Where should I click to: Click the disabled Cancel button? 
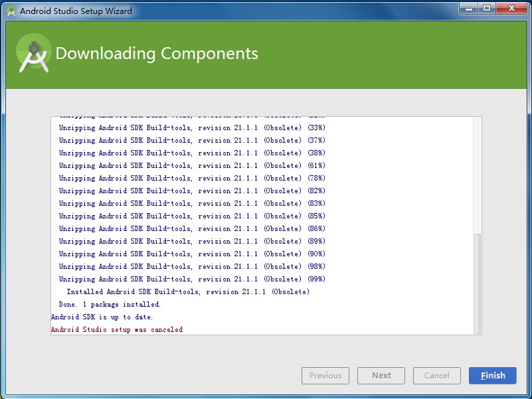[436, 376]
